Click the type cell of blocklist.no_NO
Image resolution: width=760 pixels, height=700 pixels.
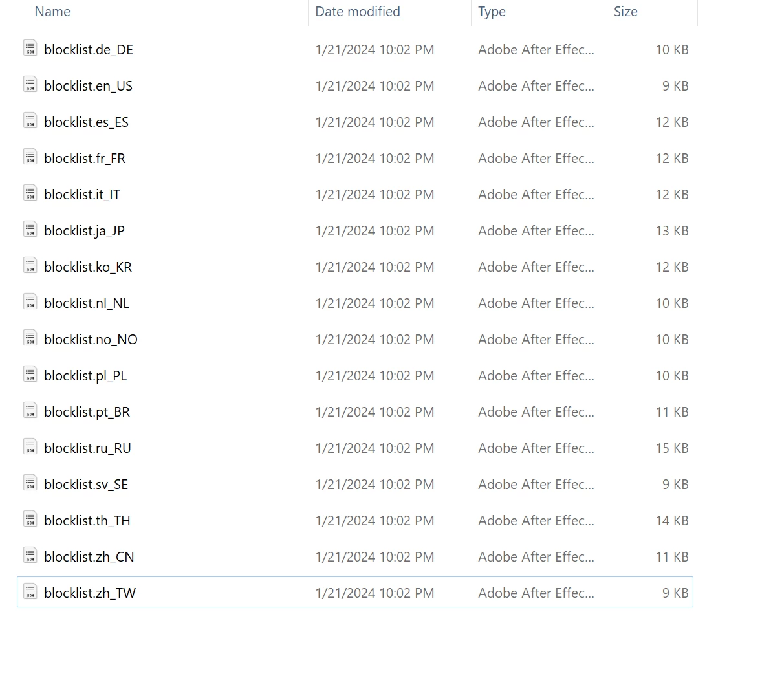coord(536,340)
